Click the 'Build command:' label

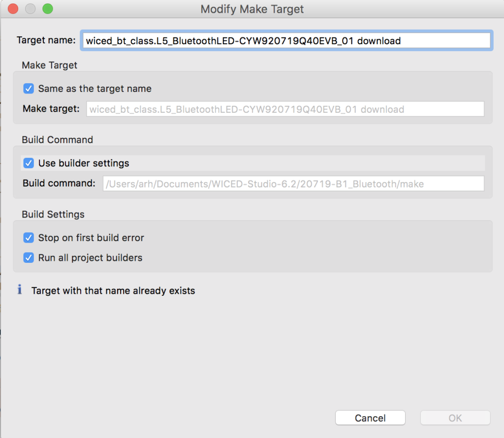(59, 183)
